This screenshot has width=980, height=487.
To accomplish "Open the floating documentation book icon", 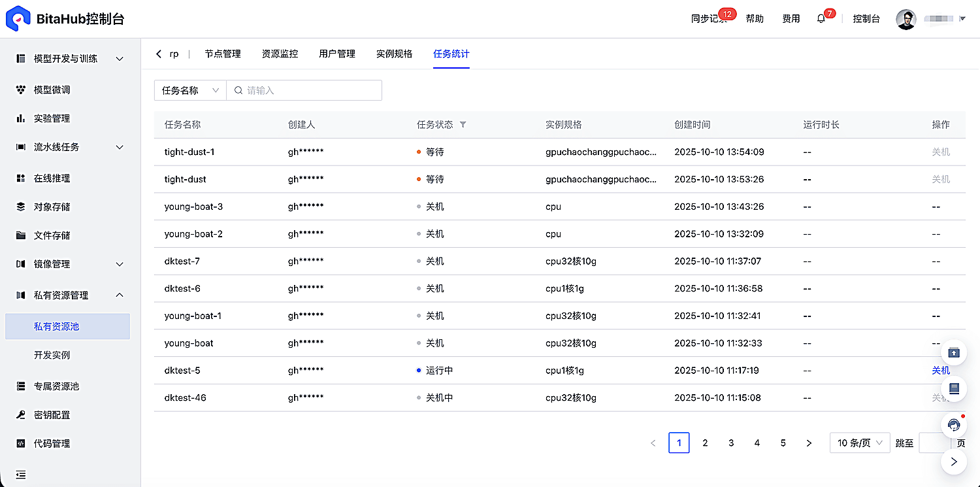I will point(954,388).
